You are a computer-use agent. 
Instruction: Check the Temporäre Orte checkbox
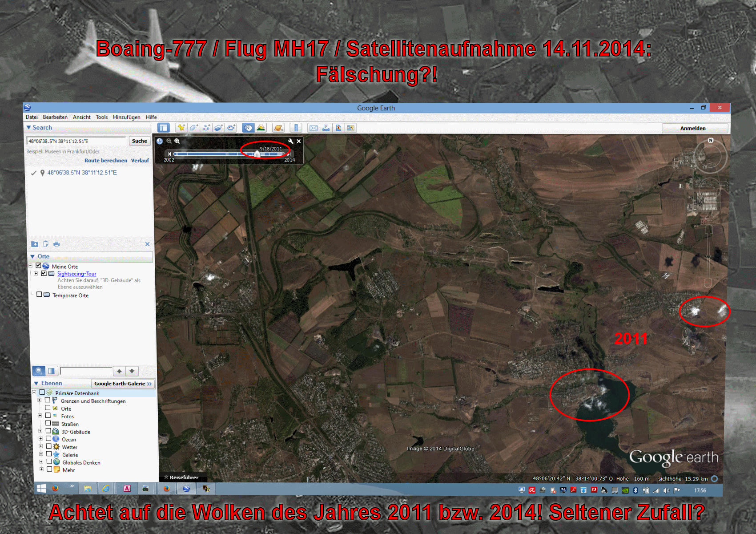point(39,295)
